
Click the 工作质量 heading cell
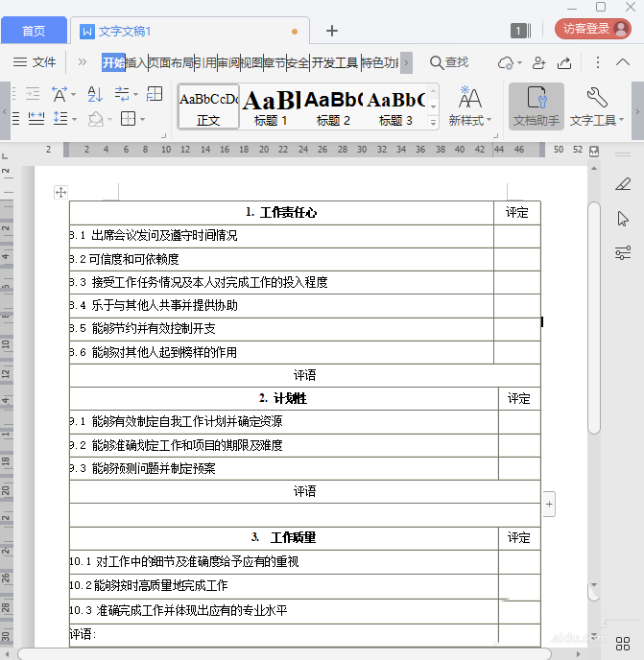(283, 538)
